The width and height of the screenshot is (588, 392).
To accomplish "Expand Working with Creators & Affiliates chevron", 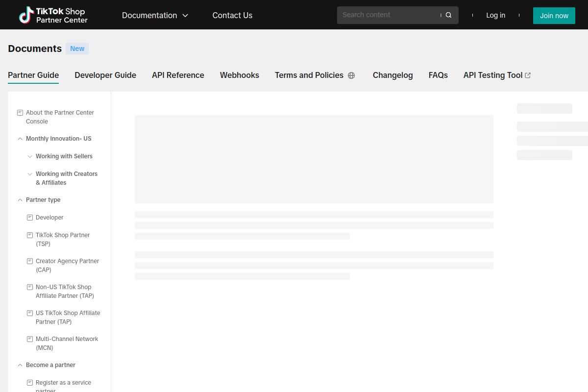I will click(x=30, y=174).
